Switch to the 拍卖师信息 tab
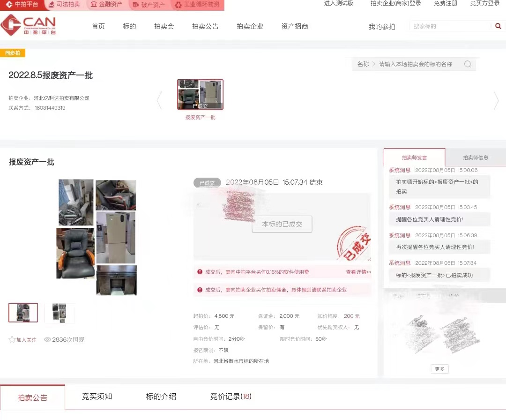Screen dimensions: 506x420 [x=475, y=157]
